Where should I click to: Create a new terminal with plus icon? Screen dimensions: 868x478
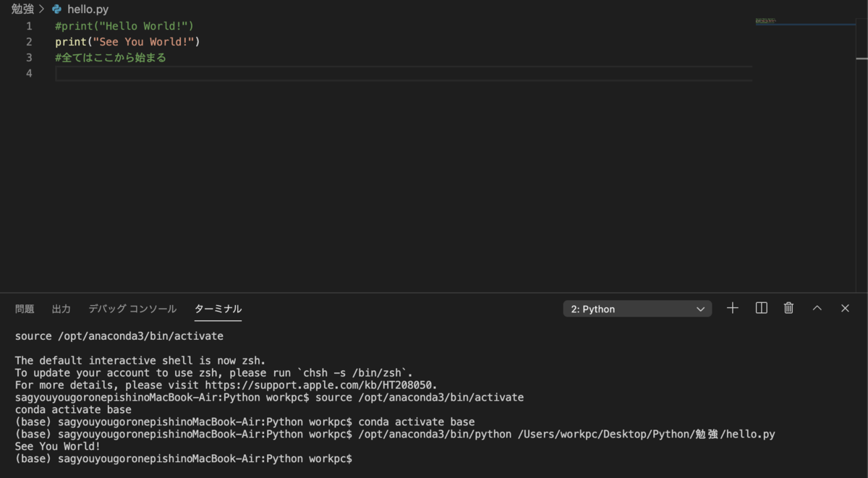733,308
